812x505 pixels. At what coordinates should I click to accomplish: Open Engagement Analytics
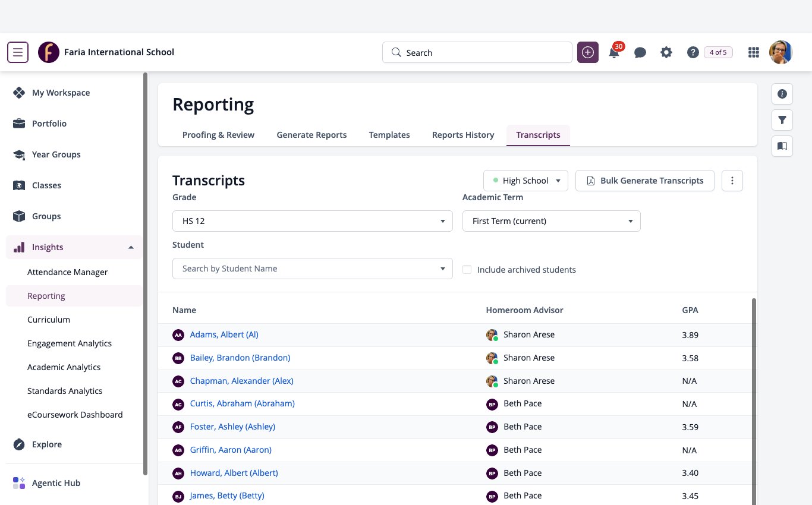pos(74,343)
